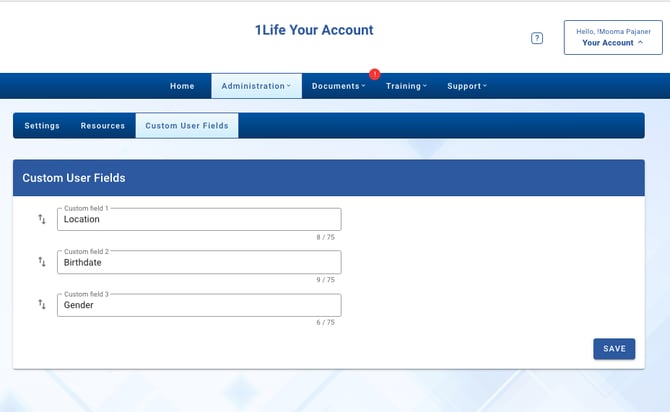Switch to the Settings tab
The height and width of the screenshot is (412, 670).
tap(42, 126)
